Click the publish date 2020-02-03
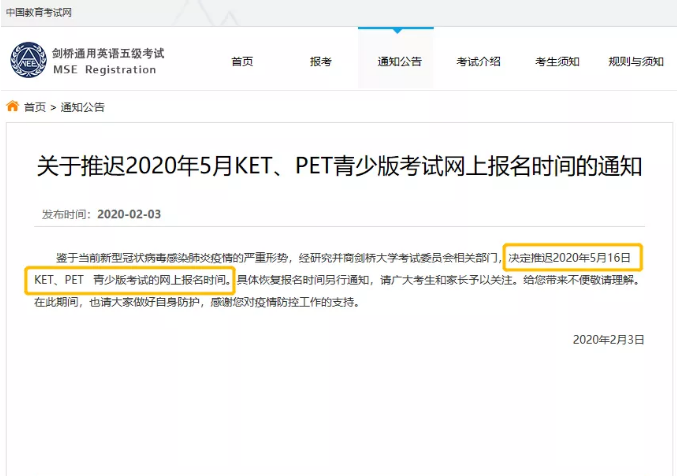677x476 pixels. click(x=129, y=214)
